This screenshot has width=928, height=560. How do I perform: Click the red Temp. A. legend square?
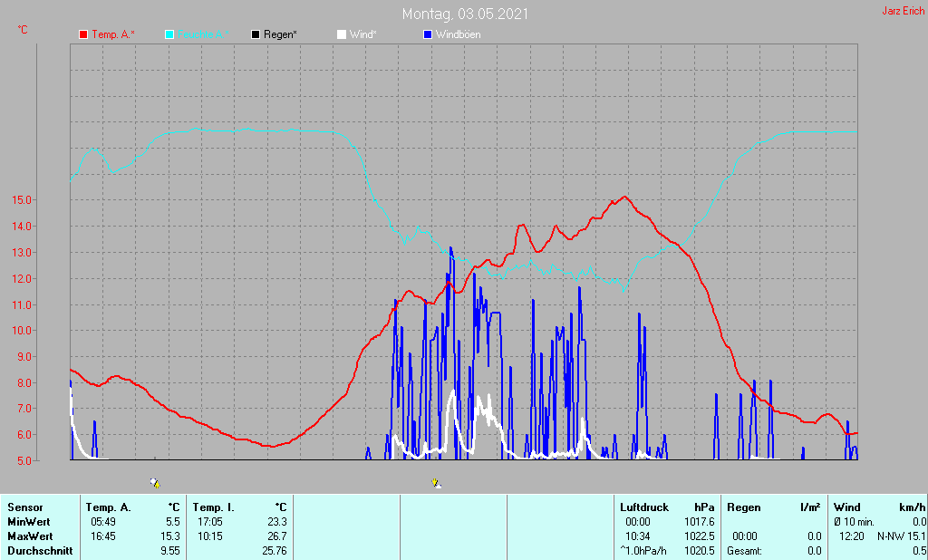83,35
